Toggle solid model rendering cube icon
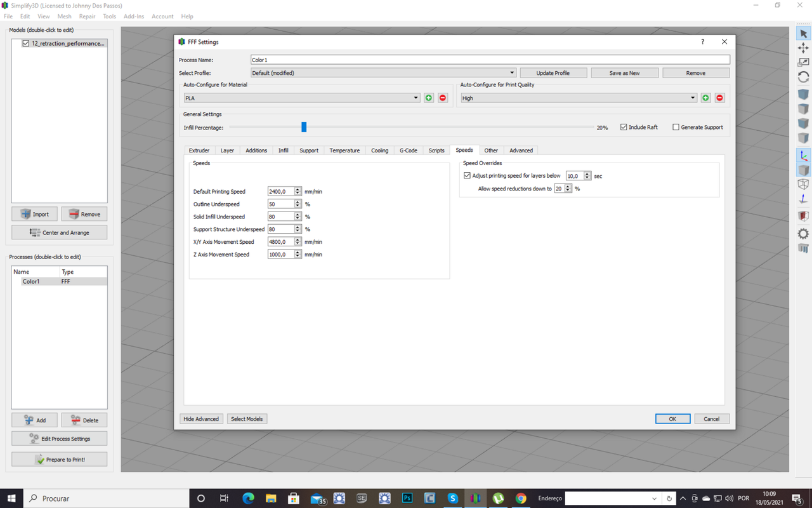812x508 pixels. (803, 170)
